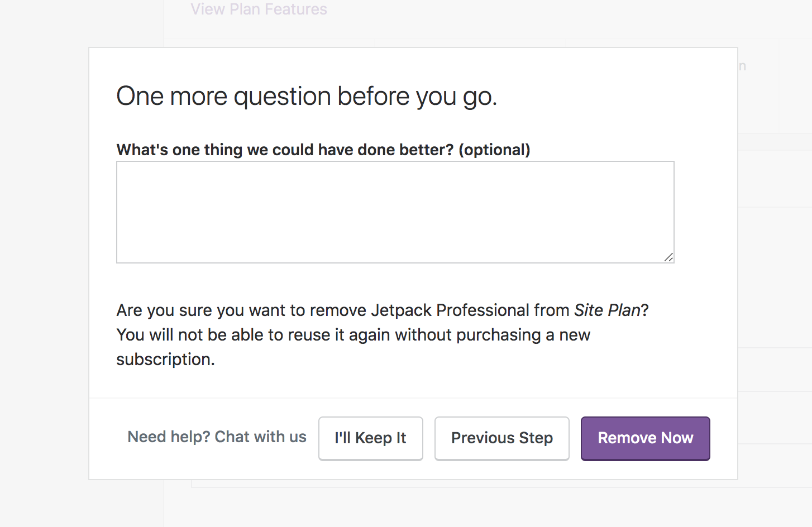Click the word "subscription." in the warning
The width and height of the screenshot is (812, 527).
(165, 360)
